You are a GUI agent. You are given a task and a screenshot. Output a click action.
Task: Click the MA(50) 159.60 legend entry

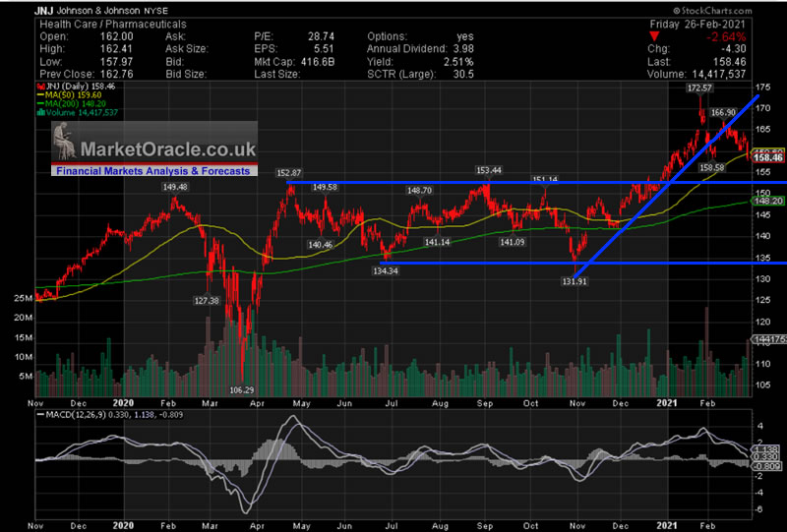pyautogui.click(x=69, y=94)
